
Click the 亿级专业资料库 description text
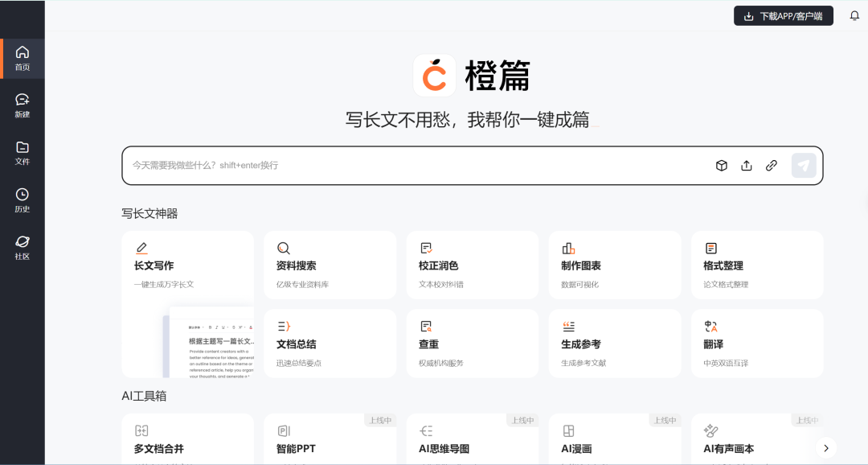click(x=302, y=284)
